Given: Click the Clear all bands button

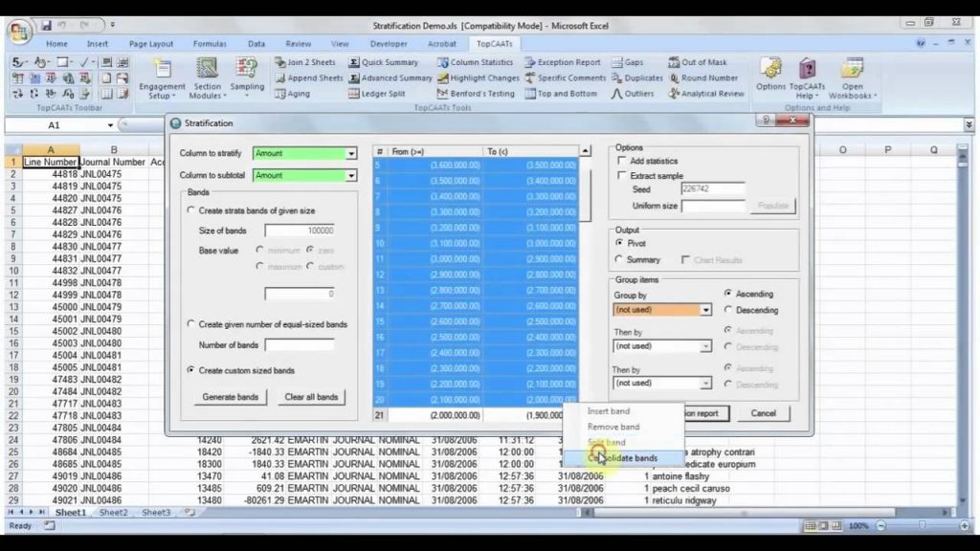Looking at the screenshot, I should (x=311, y=397).
